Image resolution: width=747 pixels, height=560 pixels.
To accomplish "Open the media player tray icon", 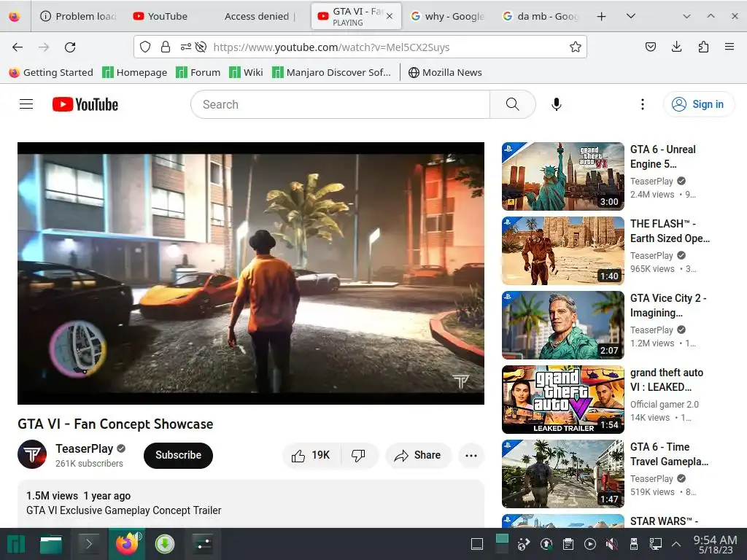I will [x=589, y=544].
